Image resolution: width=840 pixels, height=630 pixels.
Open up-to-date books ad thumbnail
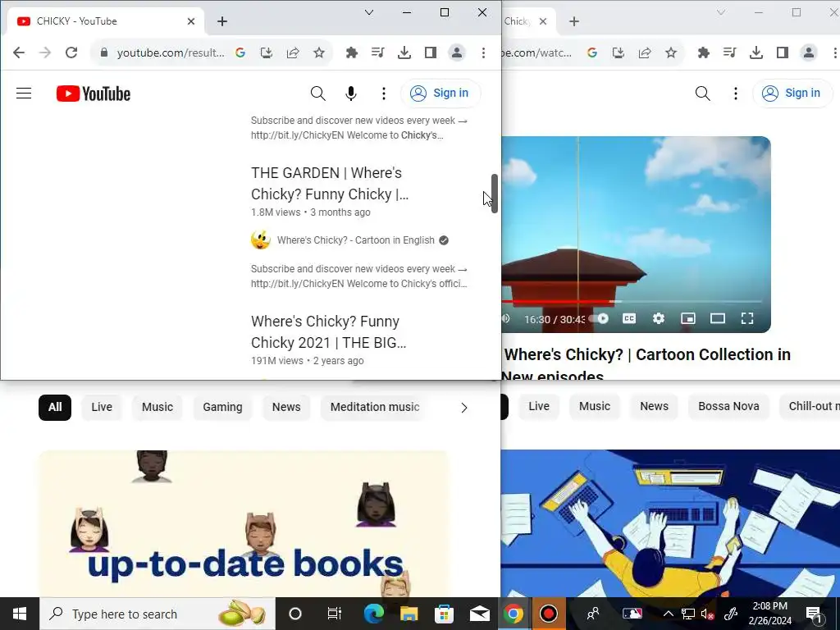click(243, 523)
